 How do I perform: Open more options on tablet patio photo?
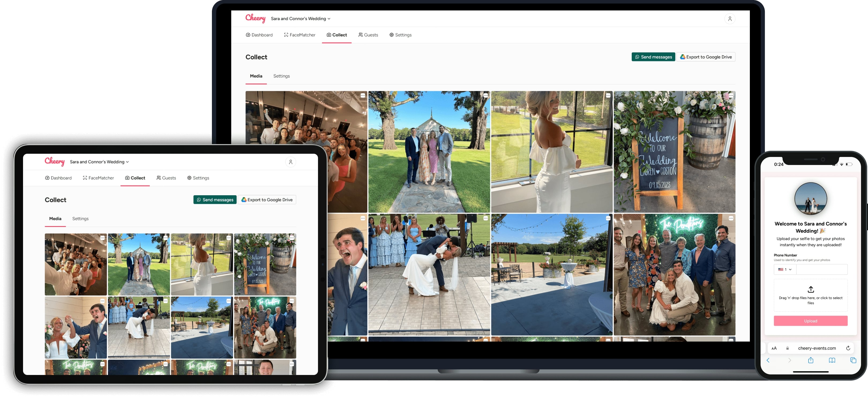[x=229, y=301]
